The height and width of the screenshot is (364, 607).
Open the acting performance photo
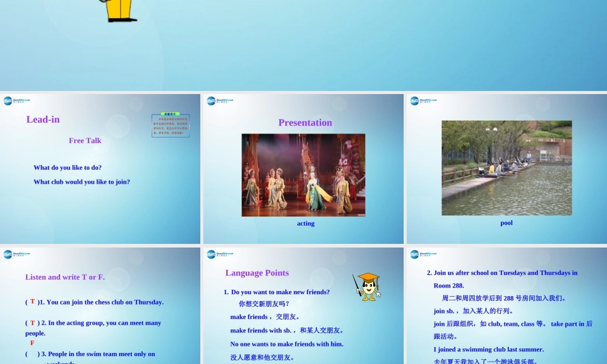[x=303, y=175]
